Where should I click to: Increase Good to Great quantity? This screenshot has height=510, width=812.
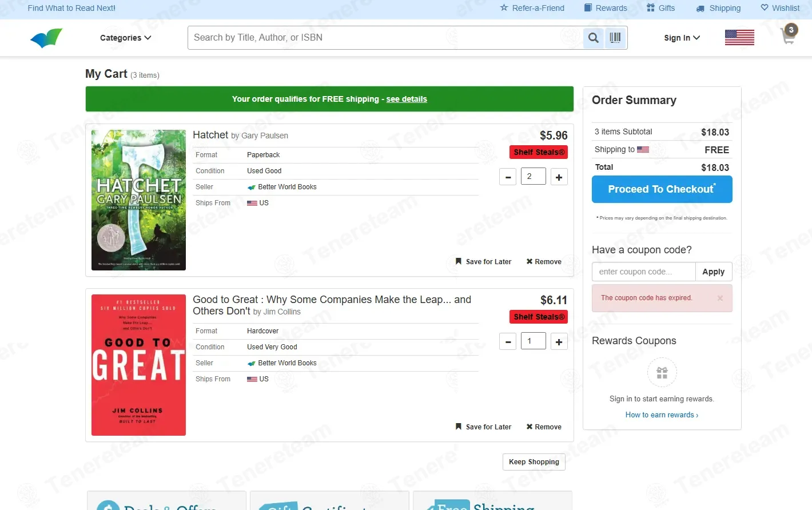pyautogui.click(x=559, y=342)
